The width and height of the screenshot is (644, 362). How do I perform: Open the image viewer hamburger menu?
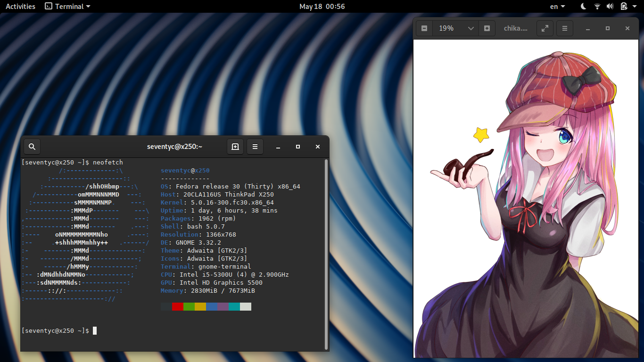[x=565, y=28]
